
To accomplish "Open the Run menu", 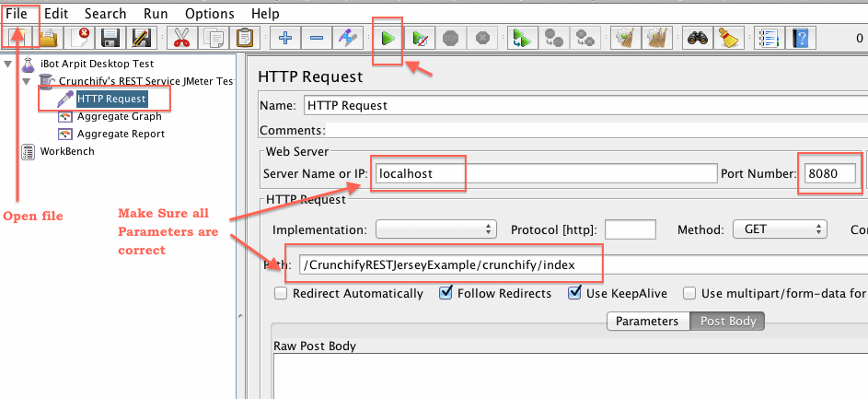I will tap(156, 14).
